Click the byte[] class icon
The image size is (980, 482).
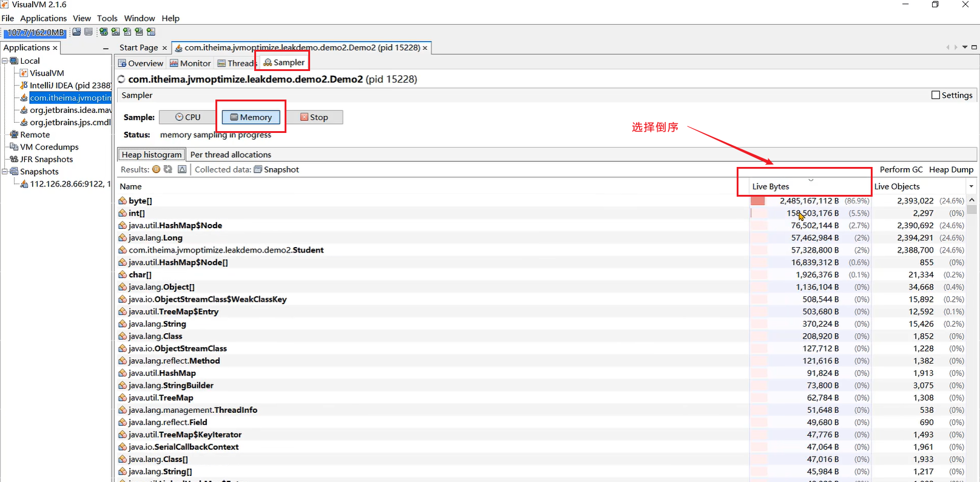click(x=123, y=201)
